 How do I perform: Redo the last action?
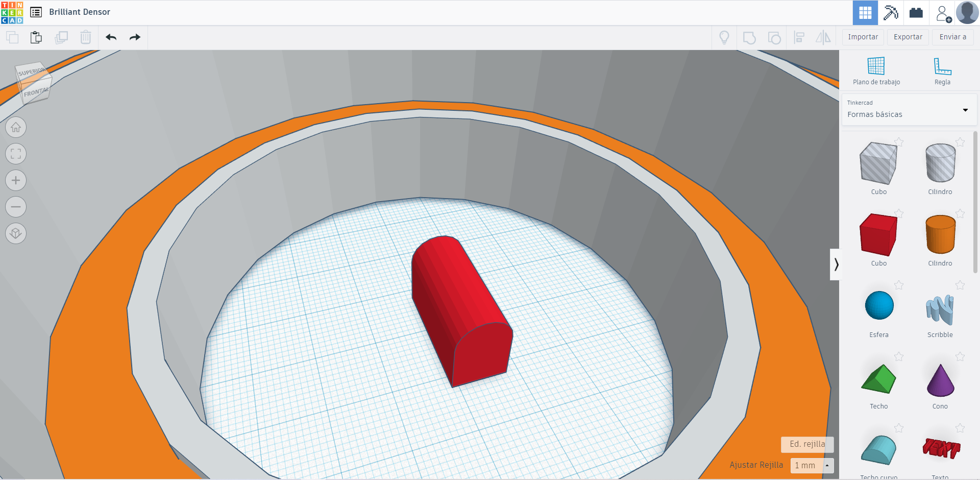coord(135,37)
